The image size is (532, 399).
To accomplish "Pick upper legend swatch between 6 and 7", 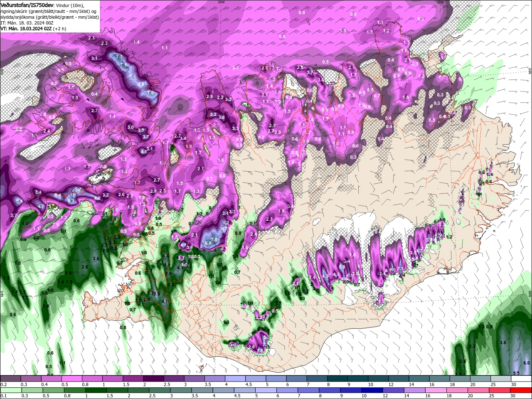I will tap(296, 379).
